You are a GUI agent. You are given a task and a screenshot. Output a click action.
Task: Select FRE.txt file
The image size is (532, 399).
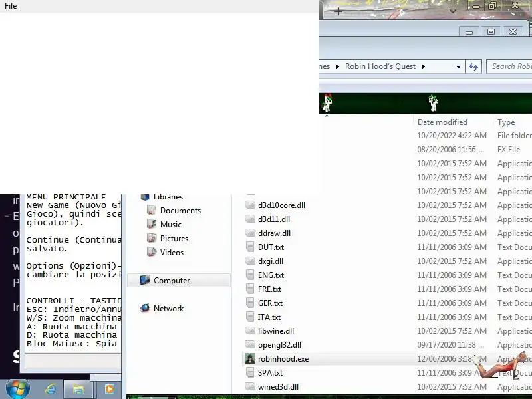(x=269, y=289)
